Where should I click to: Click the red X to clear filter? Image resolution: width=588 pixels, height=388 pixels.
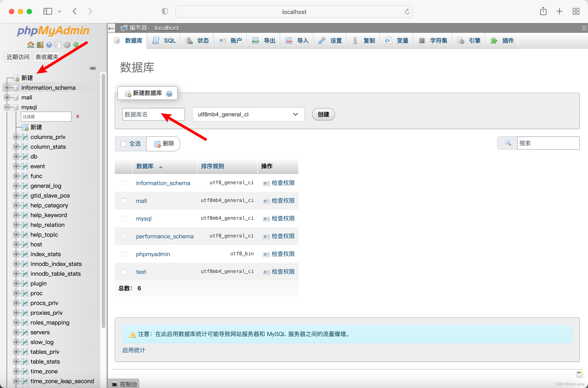[78, 117]
